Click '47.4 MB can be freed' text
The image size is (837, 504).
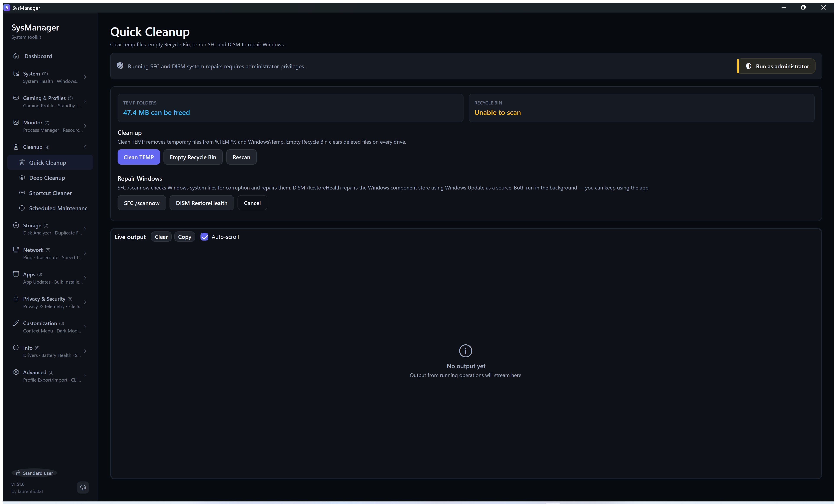point(156,112)
